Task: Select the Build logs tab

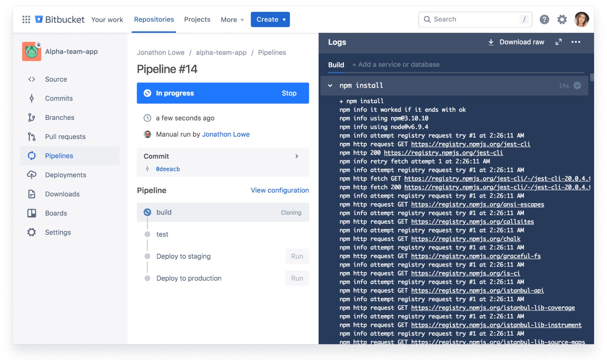Action: [x=336, y=65]
